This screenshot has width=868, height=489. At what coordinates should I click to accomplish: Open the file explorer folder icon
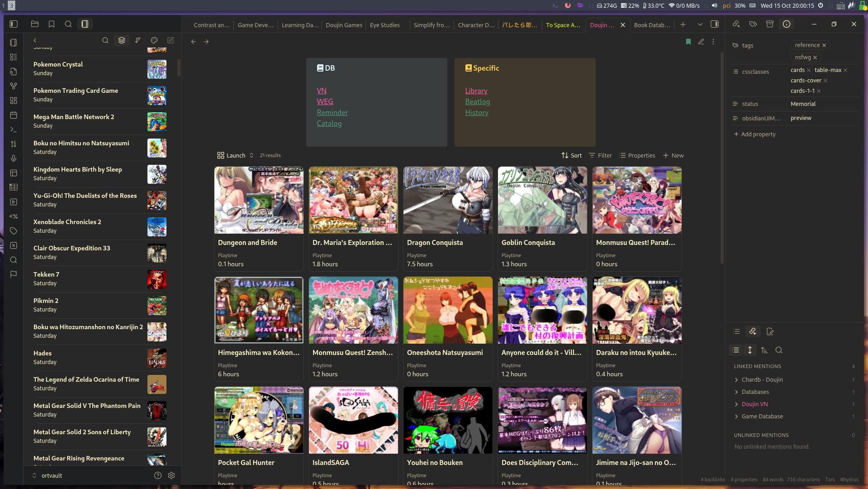click(35, 24)
